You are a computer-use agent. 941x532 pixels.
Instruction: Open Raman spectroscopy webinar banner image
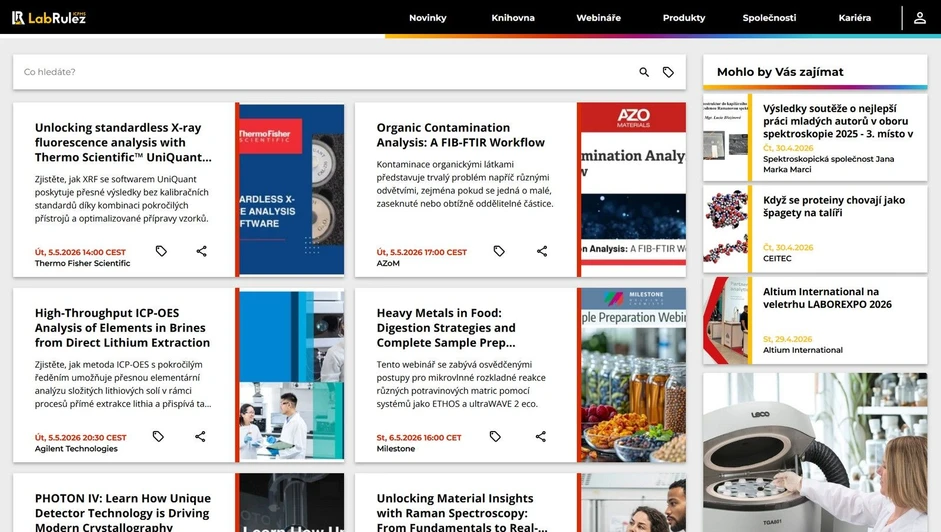point(633,503)
